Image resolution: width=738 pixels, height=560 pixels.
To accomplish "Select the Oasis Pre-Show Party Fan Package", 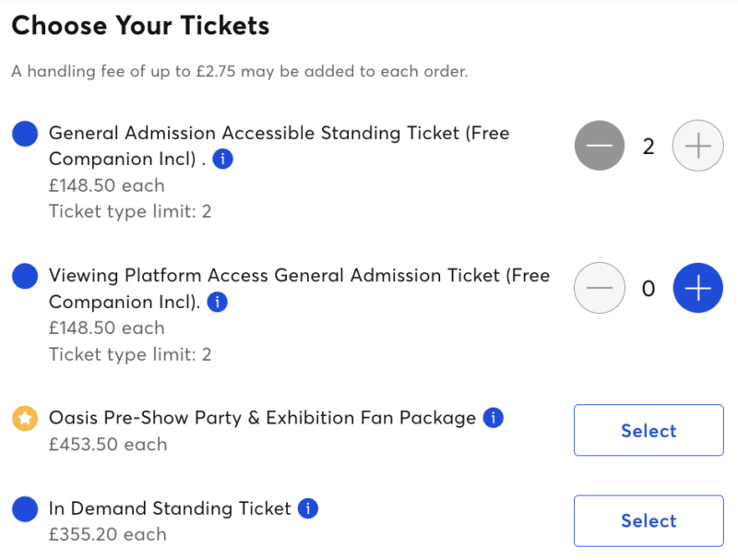I will (x=649, y=430).
